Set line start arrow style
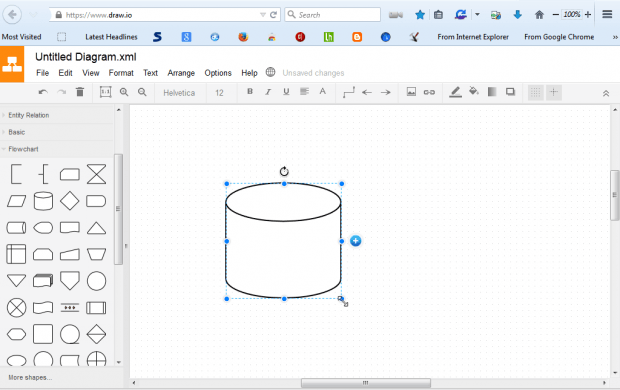 click(367, 93)
